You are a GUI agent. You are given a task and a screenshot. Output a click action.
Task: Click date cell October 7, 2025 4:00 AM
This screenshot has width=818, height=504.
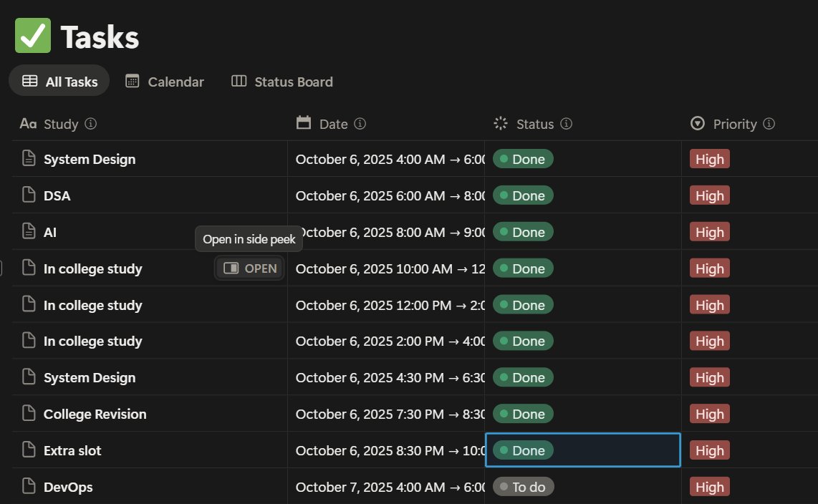(x=386, y=487)
